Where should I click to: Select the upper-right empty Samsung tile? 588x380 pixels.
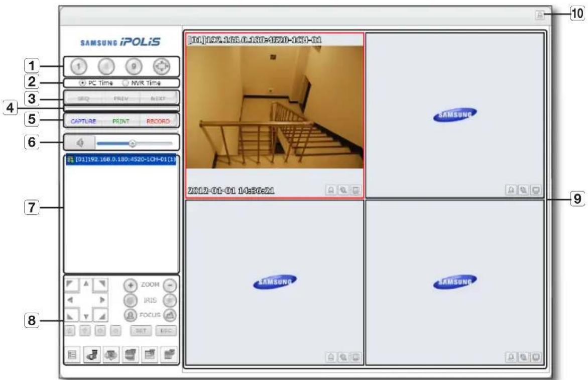click(x=454, y=115)
